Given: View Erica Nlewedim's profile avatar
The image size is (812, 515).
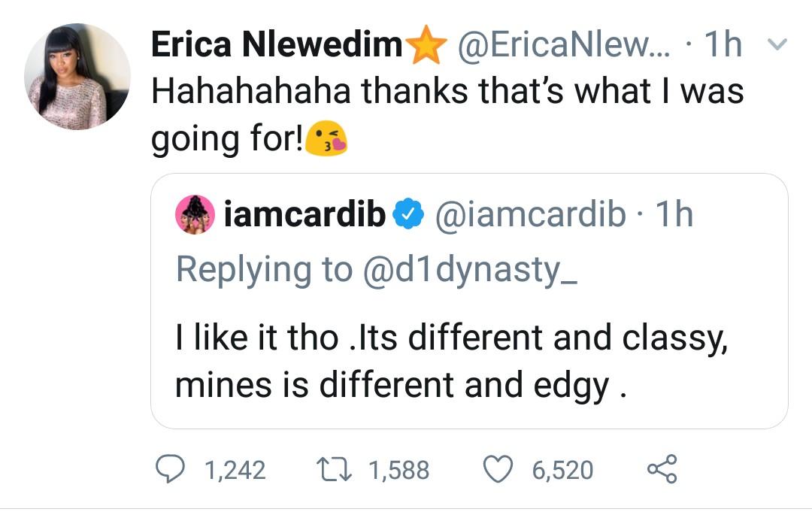Looking at the screenshot, I should tap(77, 77).
